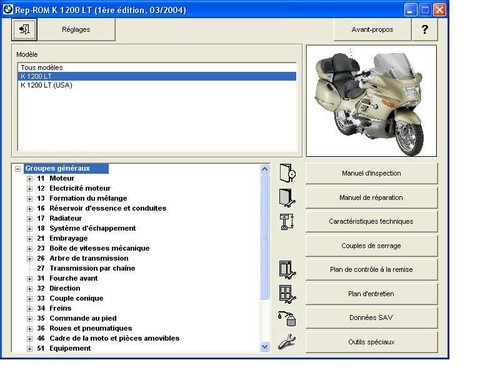Expand the 12 Electricité moteur node
Viewport: 500px width, 375px height.
(30, 189)
